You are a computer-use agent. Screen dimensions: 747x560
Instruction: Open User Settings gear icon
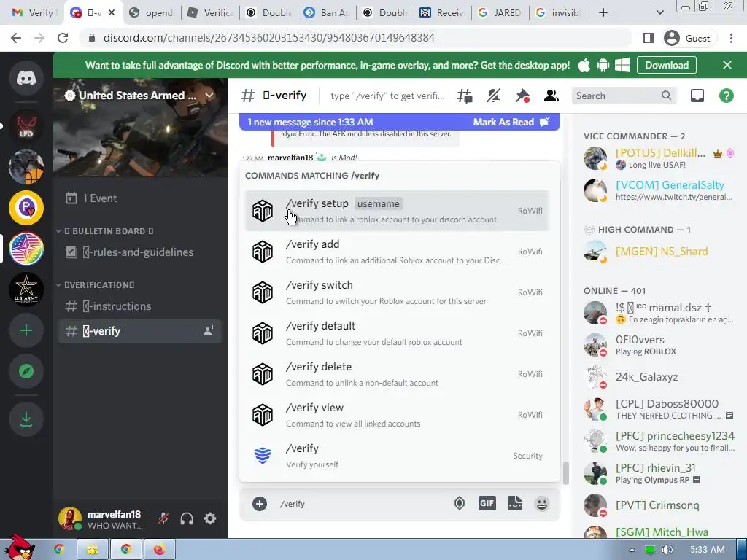(210, 518)
